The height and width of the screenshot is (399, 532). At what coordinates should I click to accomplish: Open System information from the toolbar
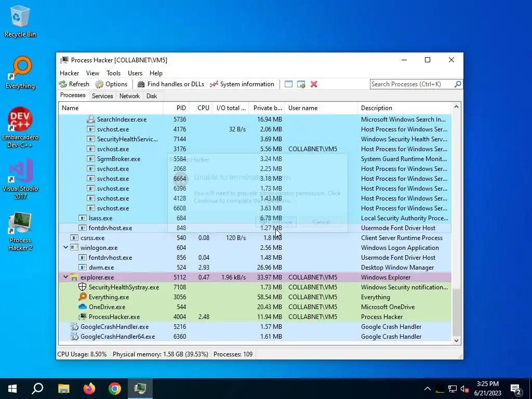242,84
